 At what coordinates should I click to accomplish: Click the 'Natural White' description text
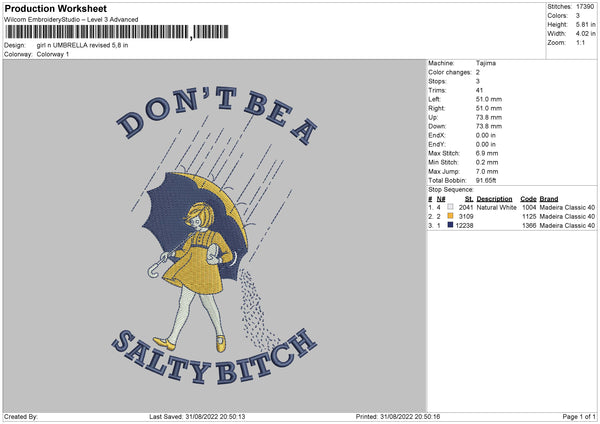click(497, 207)
